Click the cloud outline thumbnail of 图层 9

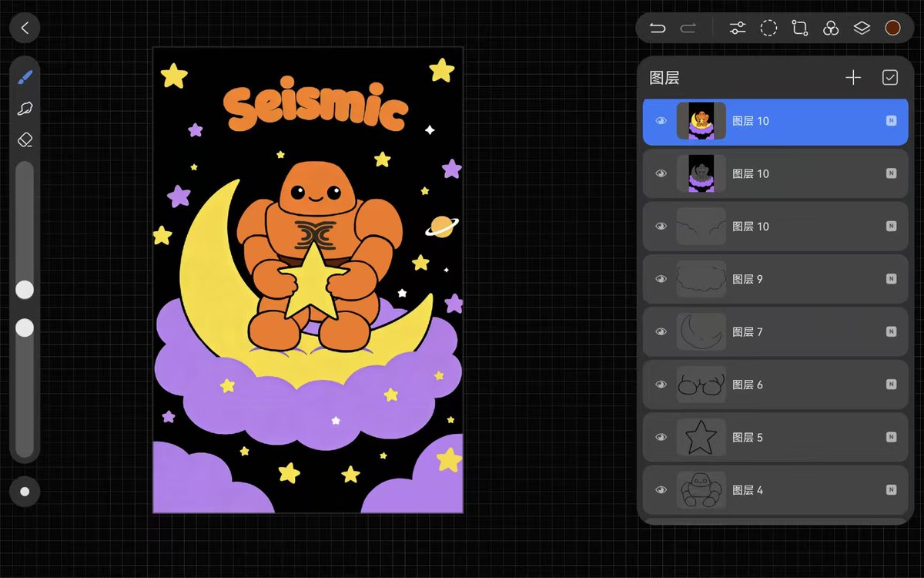coord(701,279)
